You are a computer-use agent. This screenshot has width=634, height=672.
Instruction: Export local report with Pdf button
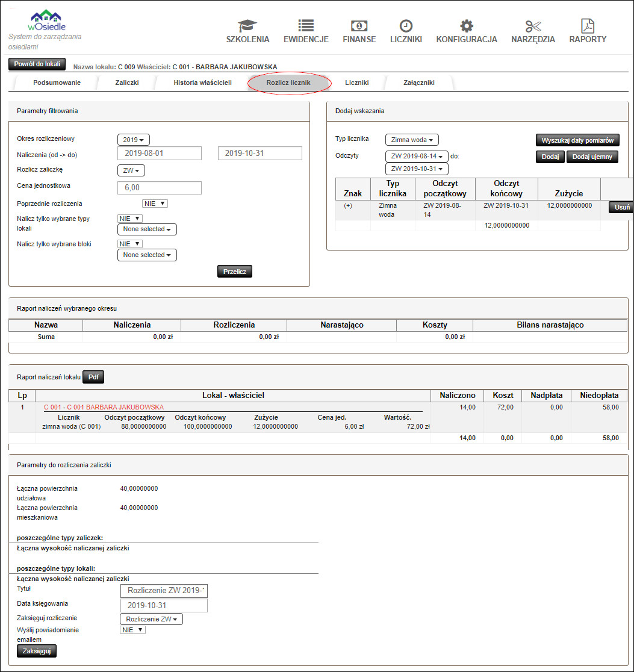[x=93, y=377]
